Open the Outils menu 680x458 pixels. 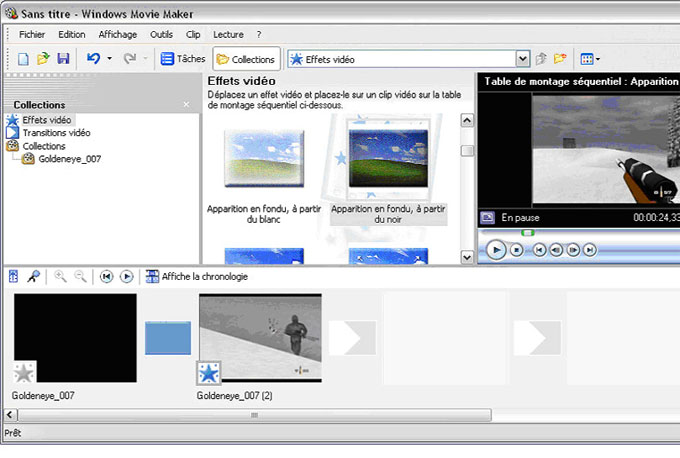[x=161, y=34]
